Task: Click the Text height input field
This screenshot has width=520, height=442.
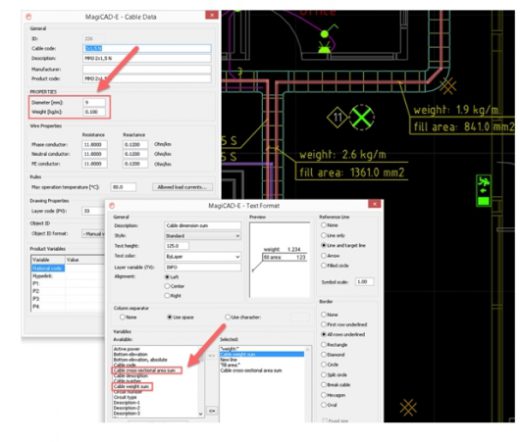Action: 177,246
